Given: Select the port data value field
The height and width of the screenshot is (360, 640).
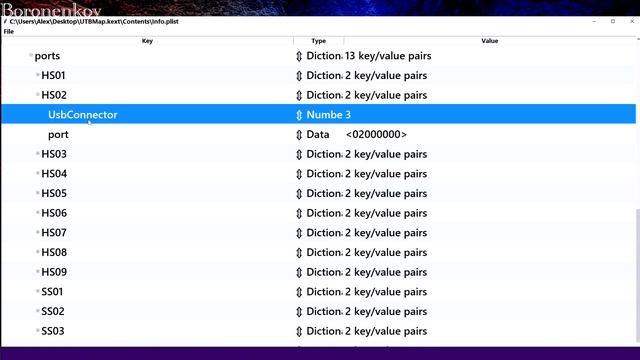Looking at the screenshot, I should [x=376, y=134].
